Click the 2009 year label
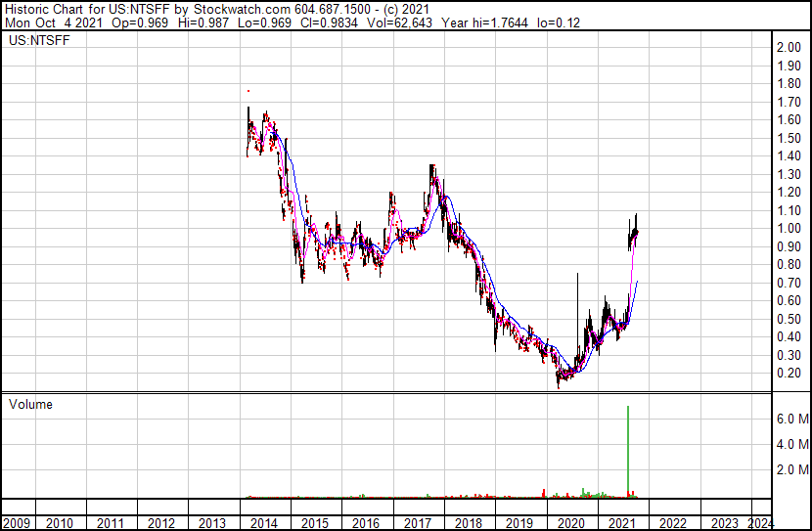 pos(17,523)
